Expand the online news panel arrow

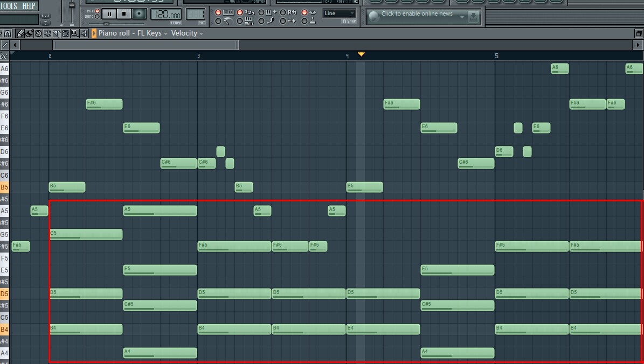tap(462, 17)
